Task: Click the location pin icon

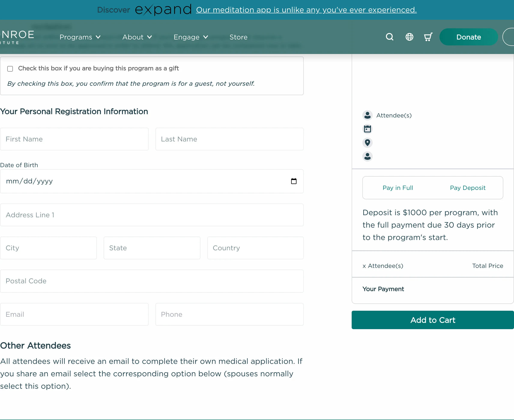Action: click(x=367, y=143)
